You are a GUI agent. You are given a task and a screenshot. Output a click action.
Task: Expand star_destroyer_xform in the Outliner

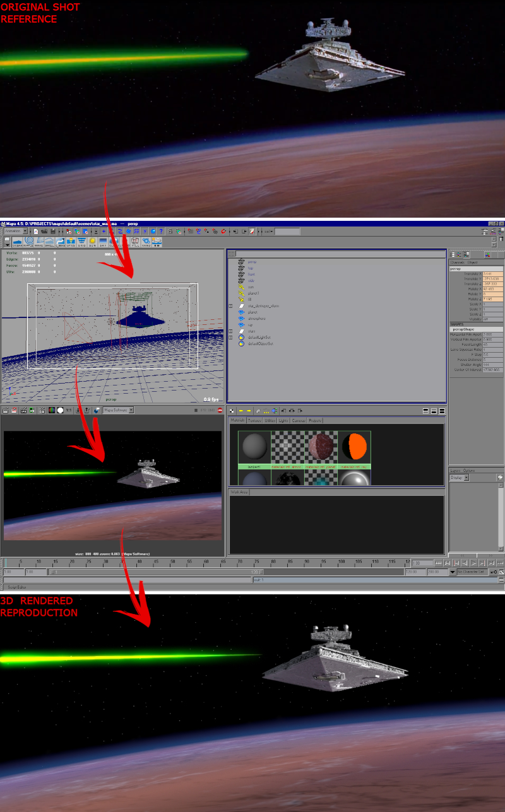click(231, 305)
